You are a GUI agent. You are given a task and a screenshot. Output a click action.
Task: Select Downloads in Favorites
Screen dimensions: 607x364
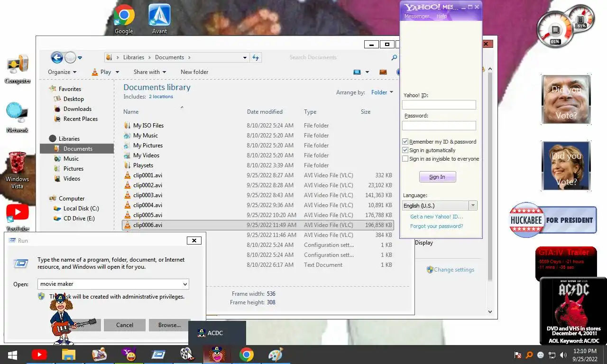click(77, 109)
